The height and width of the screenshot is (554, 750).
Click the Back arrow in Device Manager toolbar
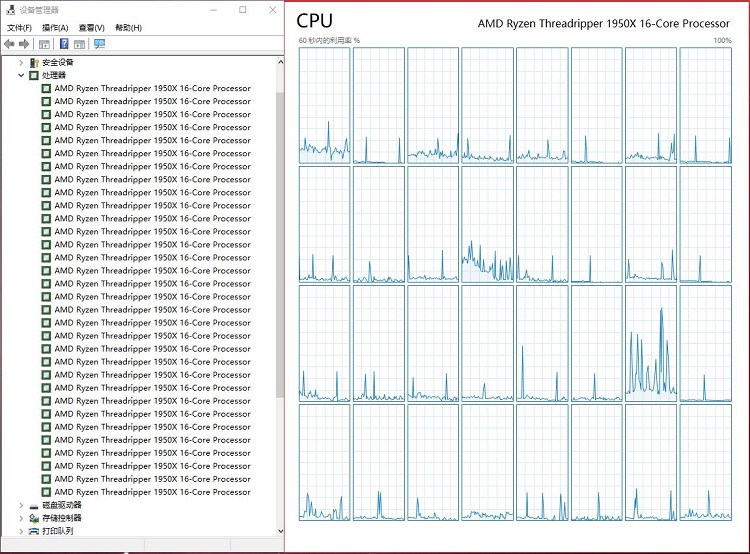click(x=9, y=44)
